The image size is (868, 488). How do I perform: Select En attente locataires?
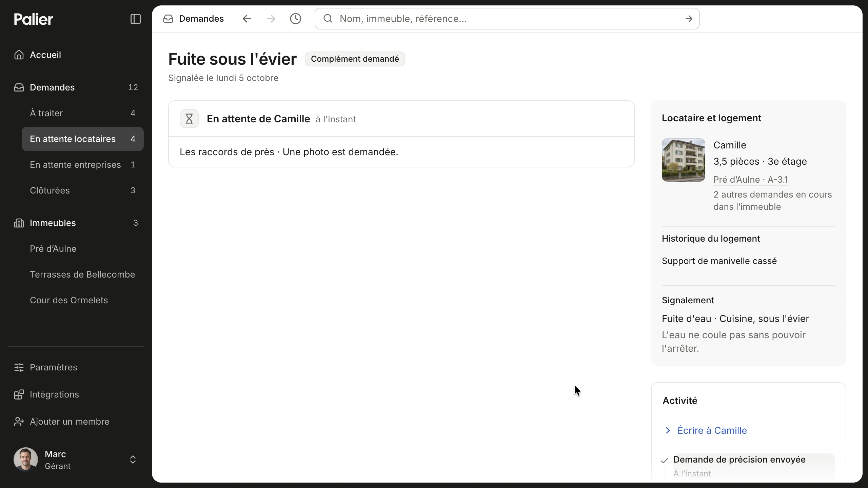[83, 139]
